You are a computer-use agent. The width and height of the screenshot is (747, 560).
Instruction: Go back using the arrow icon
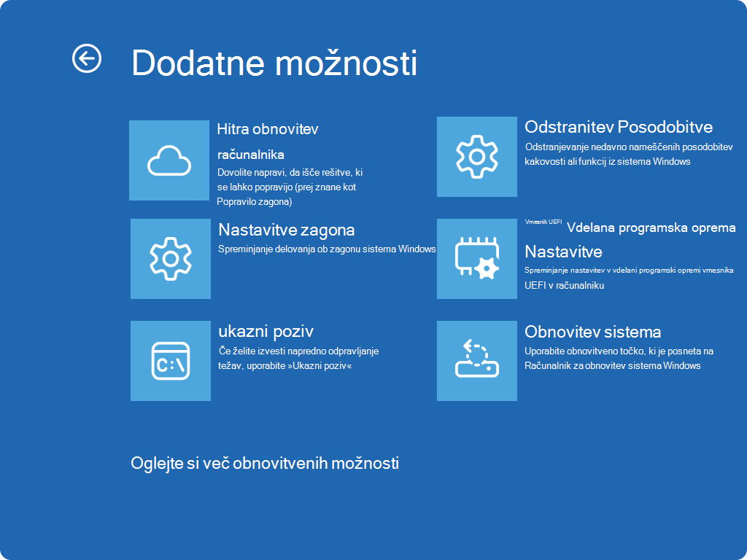click(87, 59)
